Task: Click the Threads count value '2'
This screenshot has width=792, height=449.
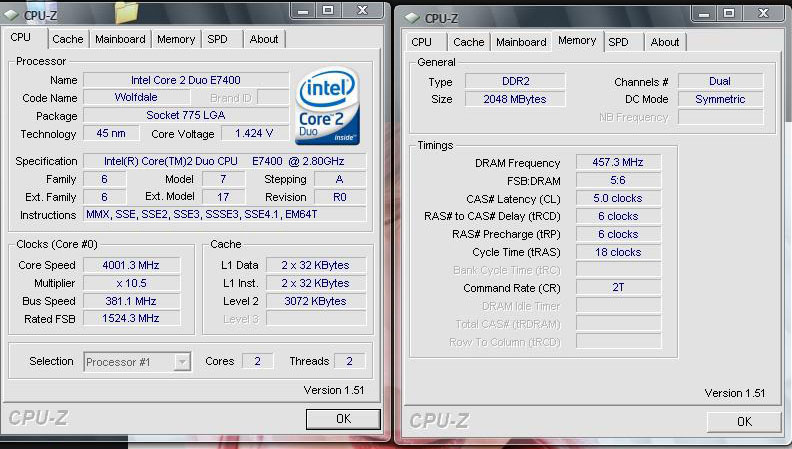Action: tap(350, 361)
